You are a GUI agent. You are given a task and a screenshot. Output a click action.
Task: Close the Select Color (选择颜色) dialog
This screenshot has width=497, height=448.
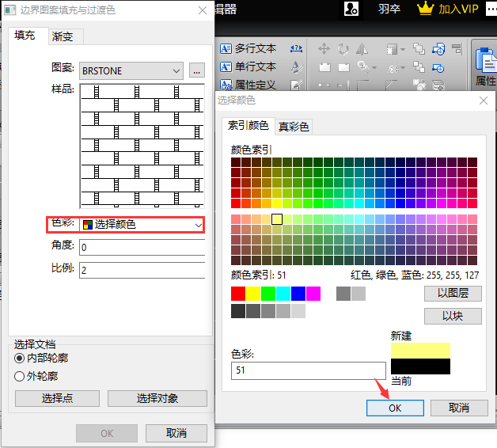click(x=484, y=101)
